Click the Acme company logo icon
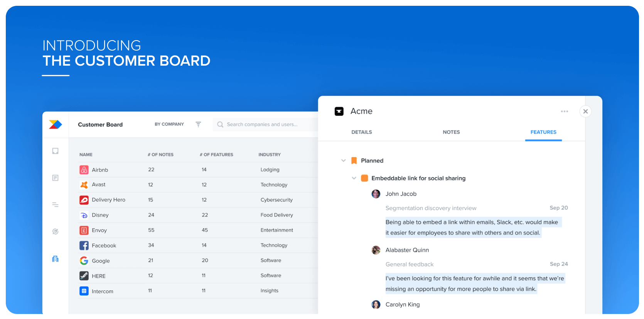 [339, 112]
